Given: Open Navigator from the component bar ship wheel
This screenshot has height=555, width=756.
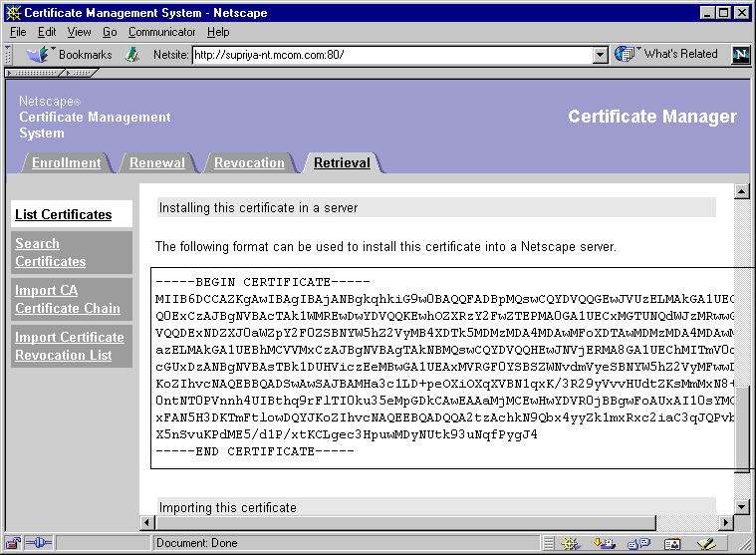Looking at the screenshot, I should pos(571,544).
